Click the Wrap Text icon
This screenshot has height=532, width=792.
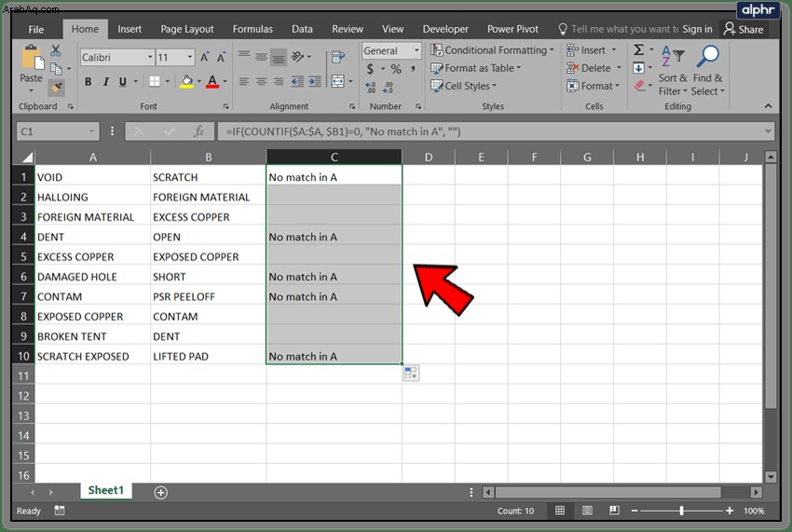coord(337,57)
